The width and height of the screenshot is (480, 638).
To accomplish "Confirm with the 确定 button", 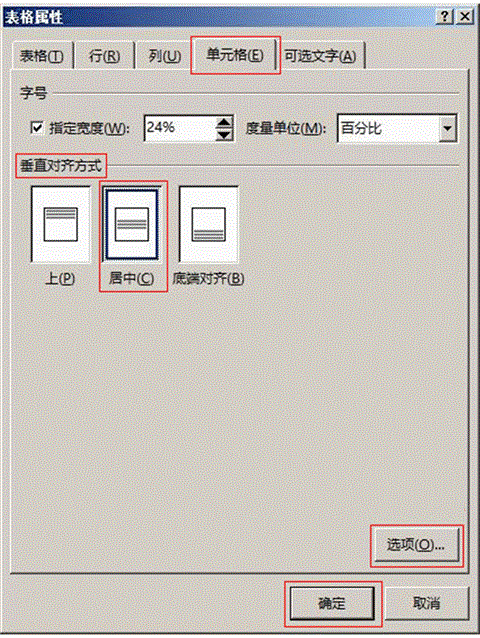I will pyautogui.click(x=332, y=603).
